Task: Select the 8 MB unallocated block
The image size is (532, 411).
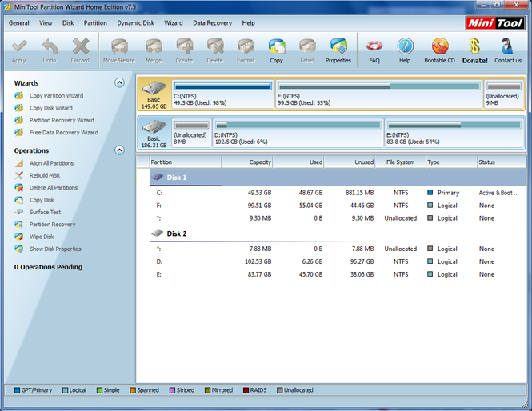Action: click(192, 133)
